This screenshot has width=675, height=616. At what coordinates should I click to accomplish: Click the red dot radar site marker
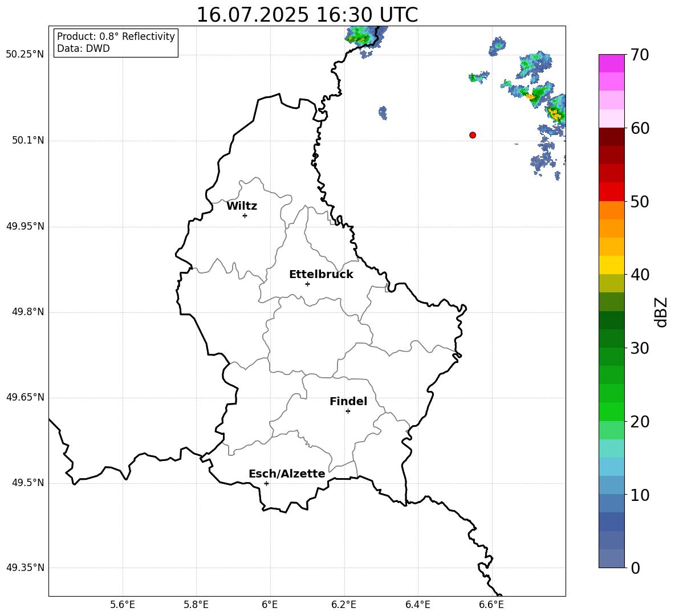(x=473, y=135)
